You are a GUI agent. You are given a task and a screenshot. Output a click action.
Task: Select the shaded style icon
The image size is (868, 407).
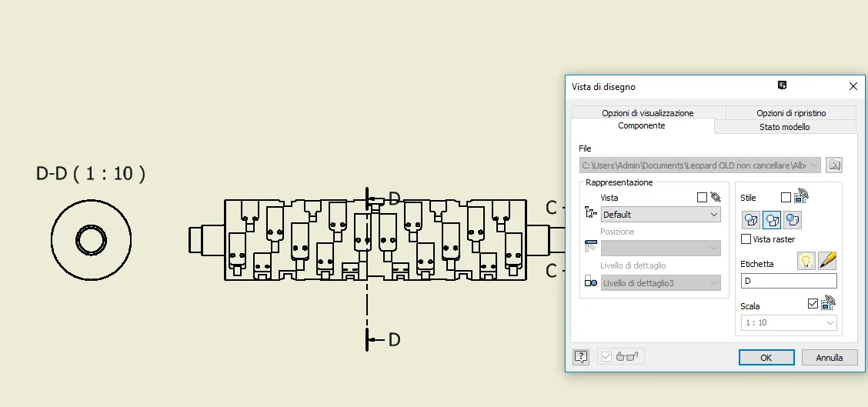click(x=793, y=220)
